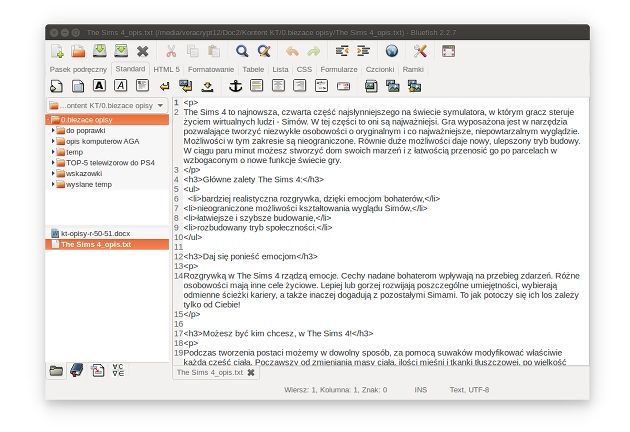
Task: Open Find with the magnifier icon
Action: (x=242, y=51)
